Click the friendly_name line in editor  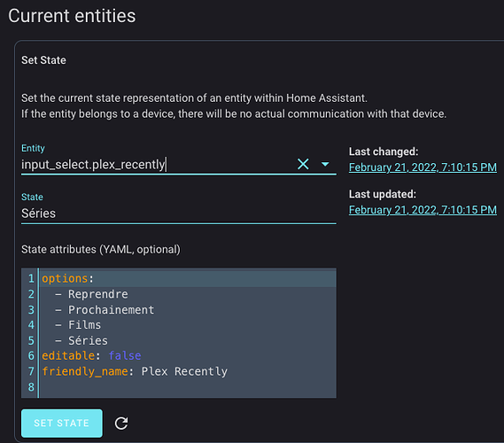(189, 371)
